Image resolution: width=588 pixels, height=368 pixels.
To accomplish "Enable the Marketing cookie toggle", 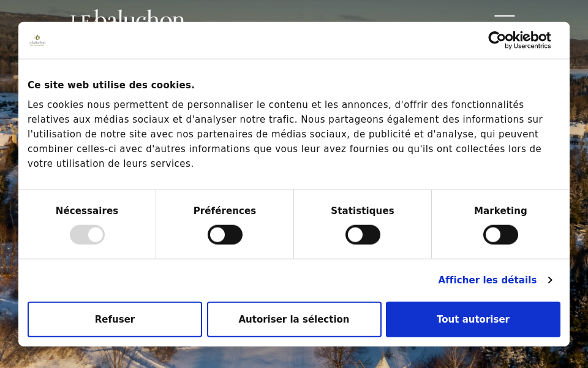I will click(x=500, y=234).
